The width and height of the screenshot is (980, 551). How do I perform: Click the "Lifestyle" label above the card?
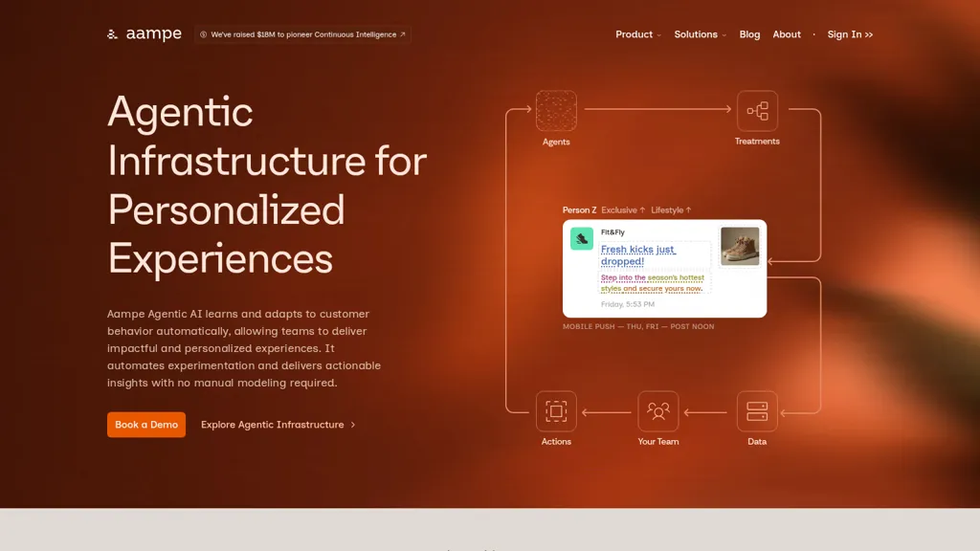click(x=671, y=209)
